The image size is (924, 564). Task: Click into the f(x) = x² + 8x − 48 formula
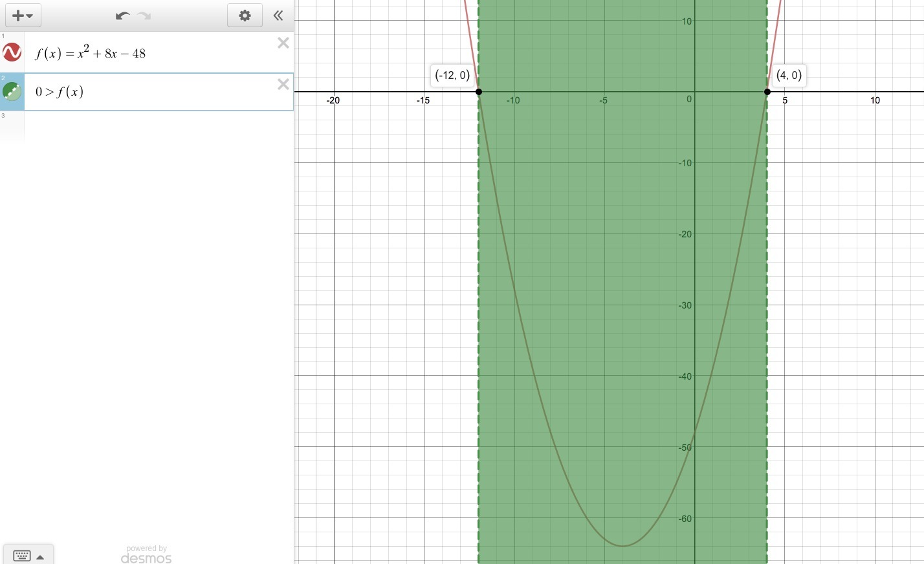tap(91, 53)
